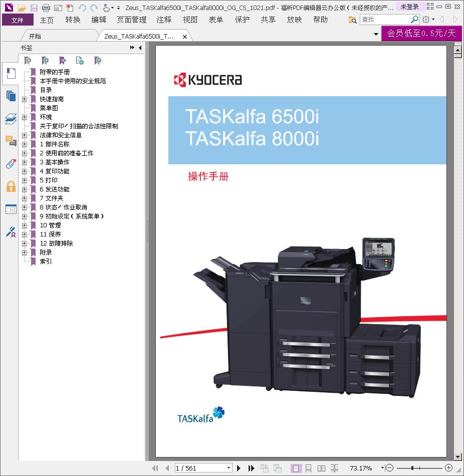
Task: Enable single page view mode
Action: 296,468
